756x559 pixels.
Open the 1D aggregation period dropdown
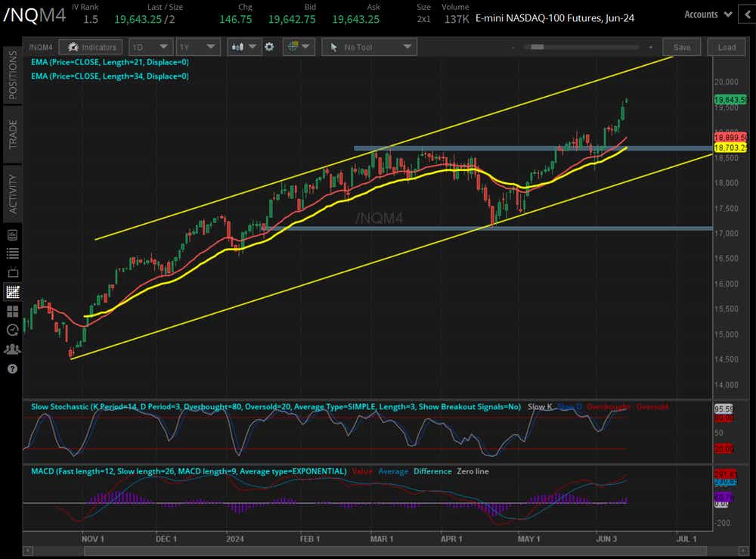(150, 47)
